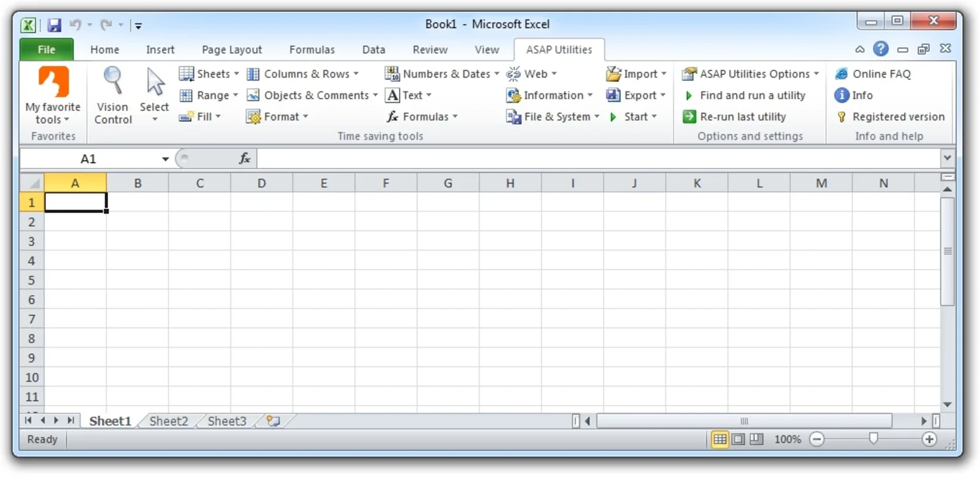Expand the Name Box dropdown
Viewport: 980px width, 478px height.
tap(165, 159)
